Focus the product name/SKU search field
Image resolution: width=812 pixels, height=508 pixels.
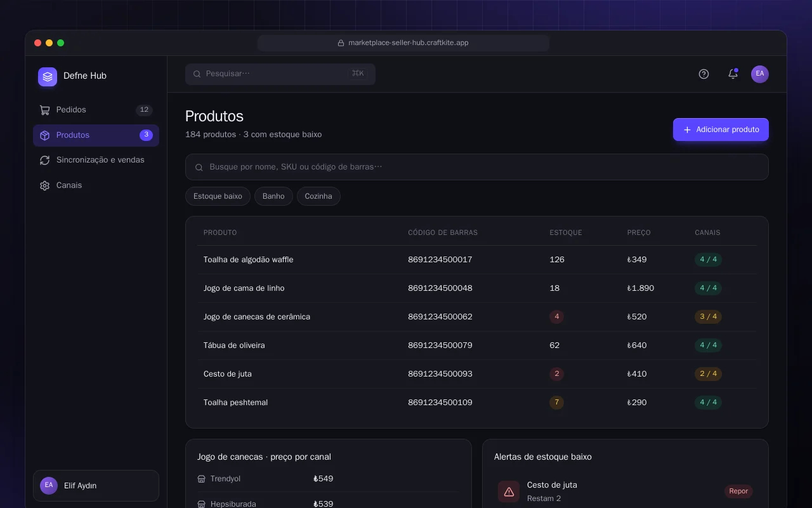point(477,167)
